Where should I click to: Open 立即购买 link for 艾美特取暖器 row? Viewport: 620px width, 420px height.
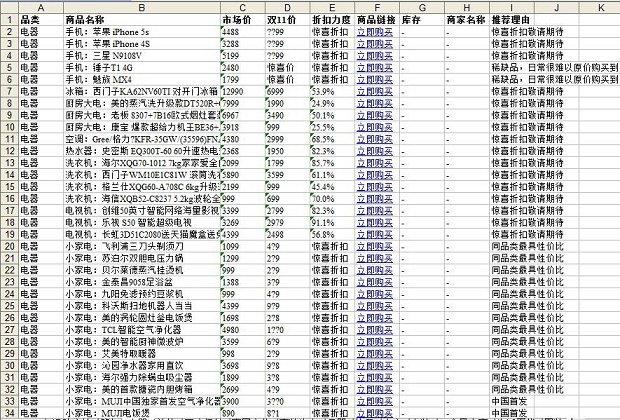coord(374,354)
